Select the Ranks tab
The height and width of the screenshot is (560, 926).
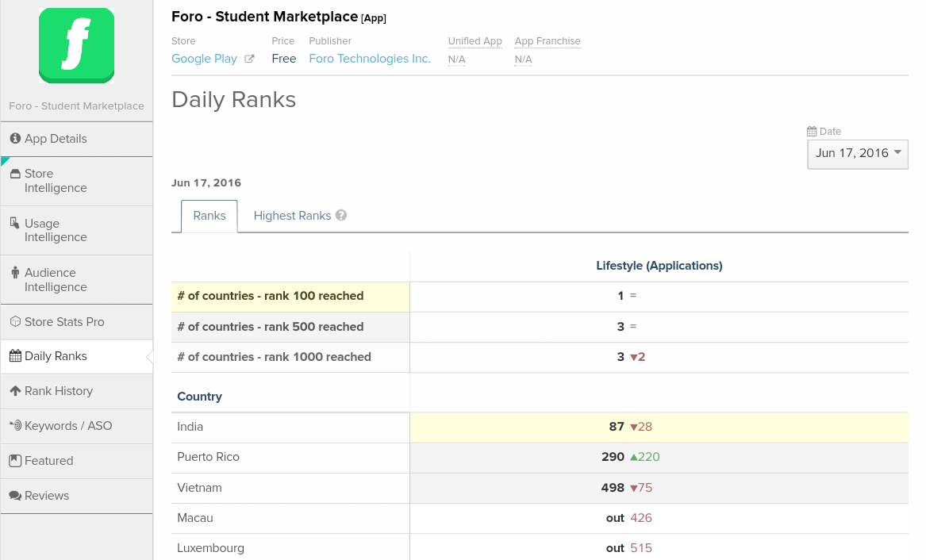[x=209, y=216]
